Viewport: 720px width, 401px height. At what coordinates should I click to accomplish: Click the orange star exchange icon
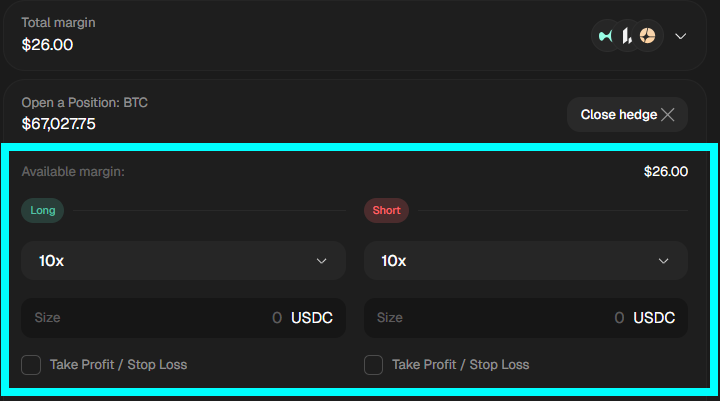click(x=647, y=36)
